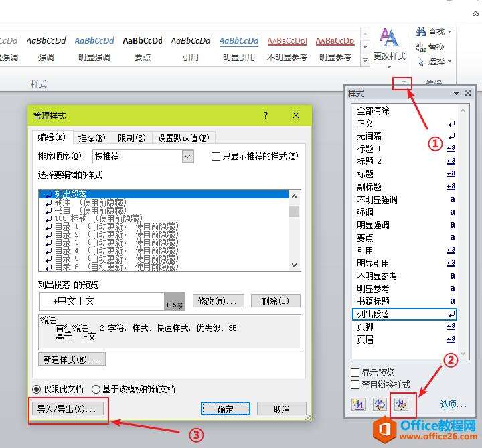Apply the 明显强调 gallery style
This screenshot has height=448, width=482.
94,49
